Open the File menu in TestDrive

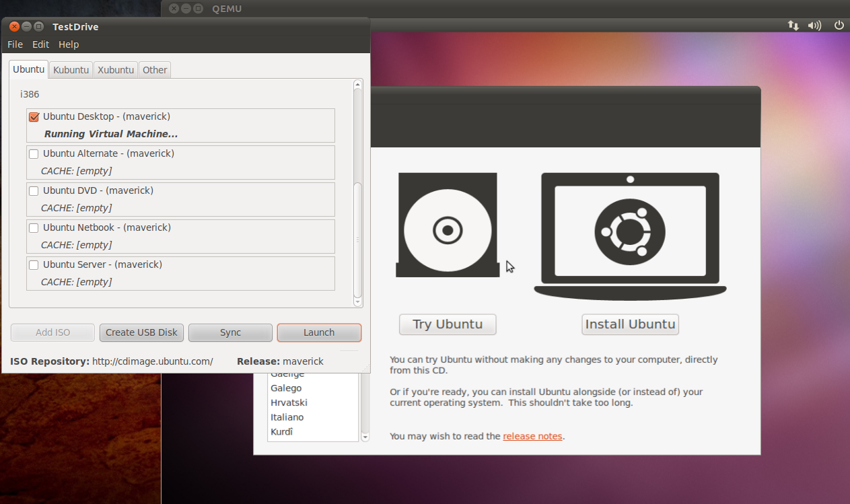click(x=15, y=44)
